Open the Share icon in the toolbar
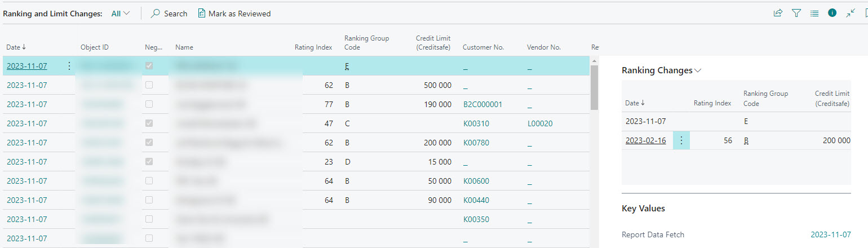Screen dimensions: 868x248 pos(778,13)
